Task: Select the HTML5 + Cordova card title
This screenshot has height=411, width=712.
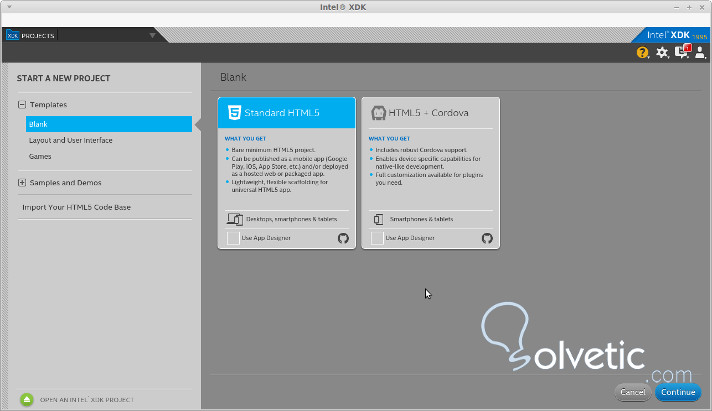Action: [x=428, y=113]
